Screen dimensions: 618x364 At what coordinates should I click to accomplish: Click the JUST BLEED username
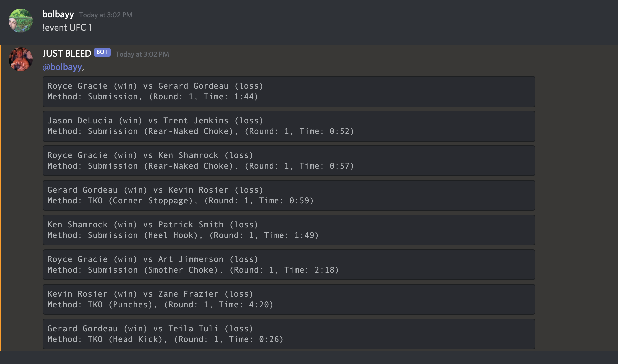tap(67, 53)
